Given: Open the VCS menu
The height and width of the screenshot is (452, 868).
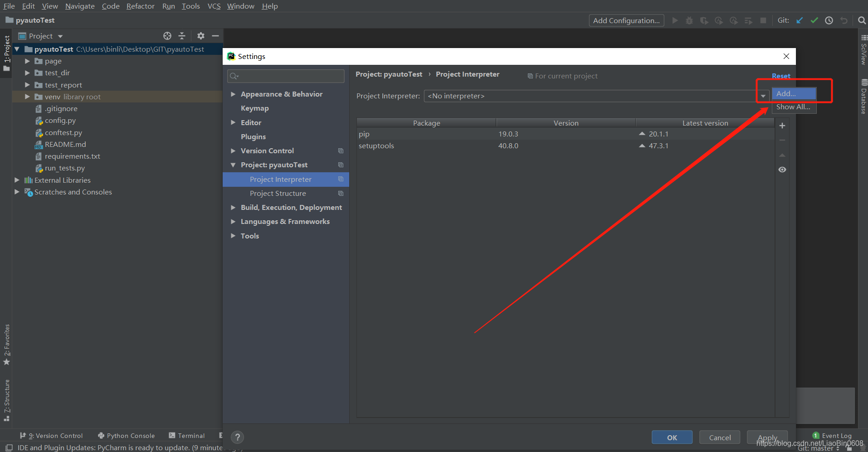Looking at the screenshot, I should [214, 6].
